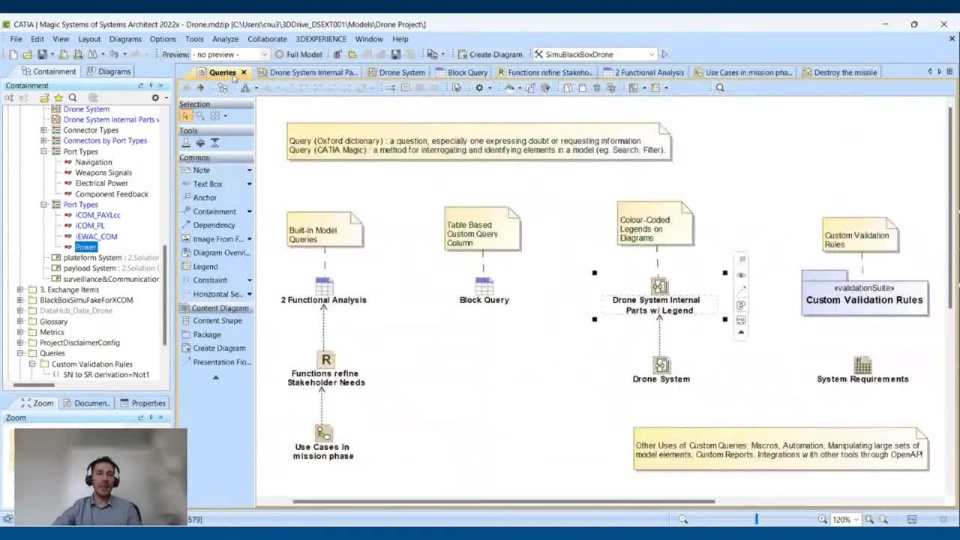Select the Built-in Model Queries note
The height and width of the screenshot is (540, 960).
tap(324, 230)
